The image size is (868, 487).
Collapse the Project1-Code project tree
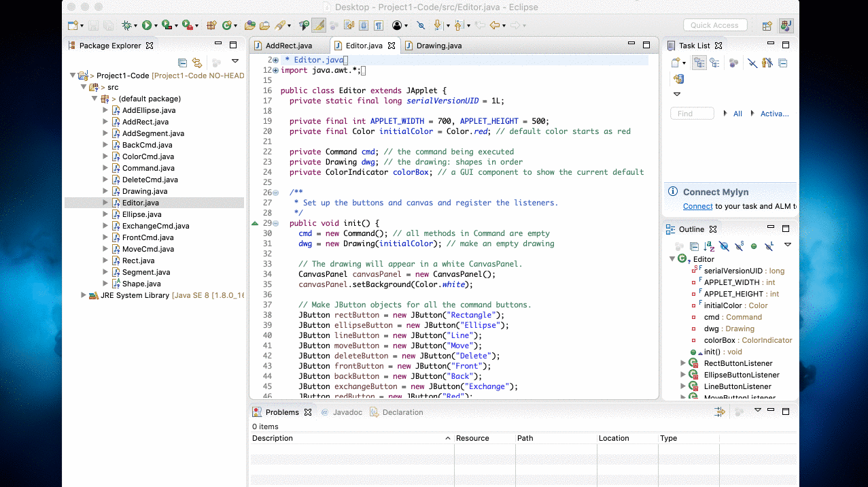(x=73, y=75)
